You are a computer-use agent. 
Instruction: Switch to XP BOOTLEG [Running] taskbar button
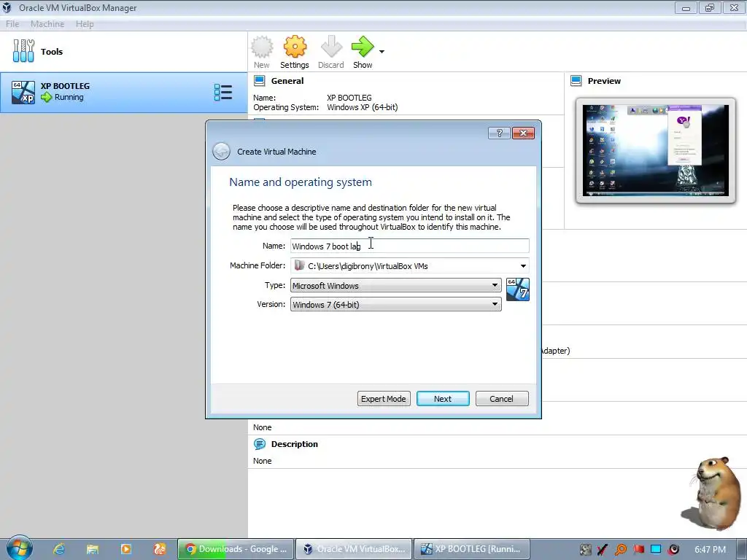click(x=472, y=549)
